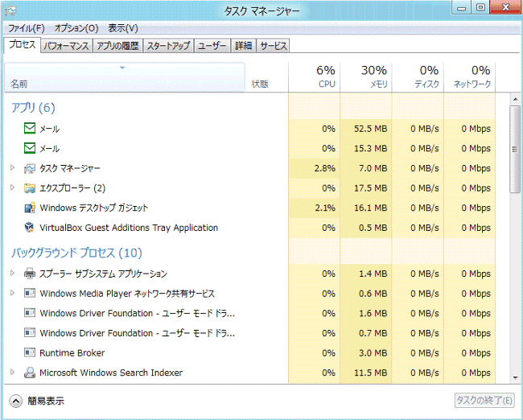Click the 簡易表示 label
Image resolution: width=523 pixels, height=420 pixels.
(46, 401)
